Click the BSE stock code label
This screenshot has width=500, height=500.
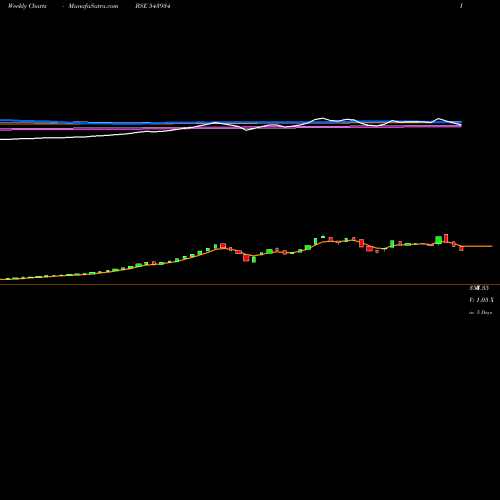point(153,6)
